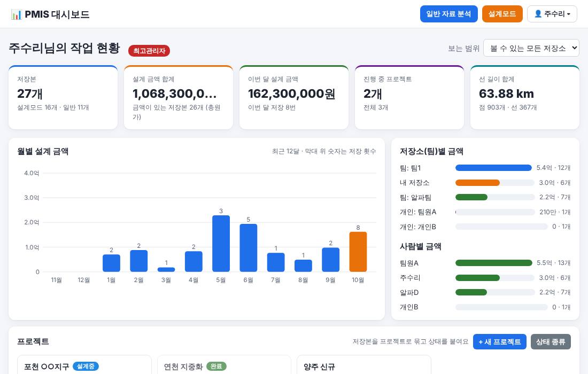This screenshot has height=374, width=588.
Task: Click the 개인: 팀원A row label
Action: pos(418,212)
